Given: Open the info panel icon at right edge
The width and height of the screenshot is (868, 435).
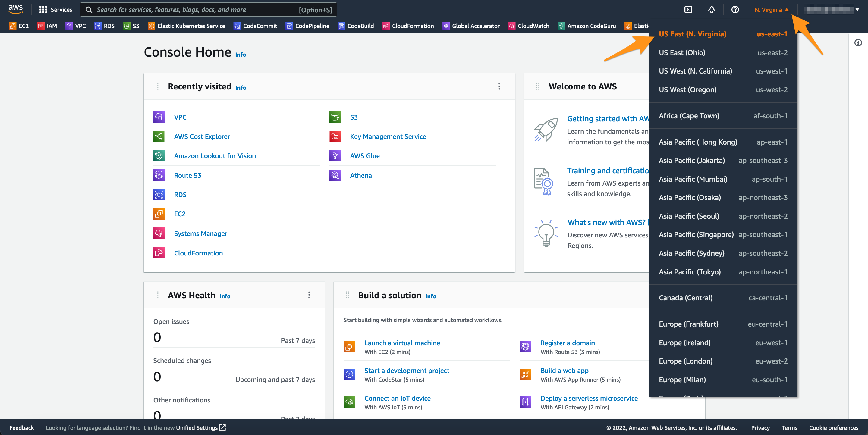Looking at the screenshot, I should pos(858,43).
